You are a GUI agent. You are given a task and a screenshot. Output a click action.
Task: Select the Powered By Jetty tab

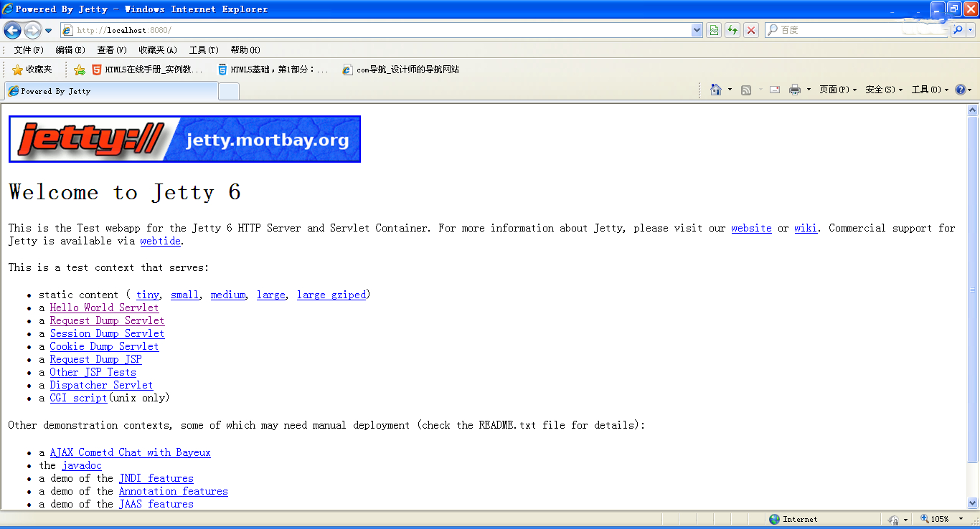click(111, 91)
